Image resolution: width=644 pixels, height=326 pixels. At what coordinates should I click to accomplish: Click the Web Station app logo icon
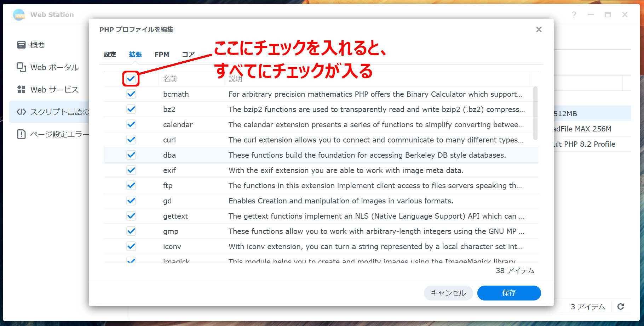point(19,15)
